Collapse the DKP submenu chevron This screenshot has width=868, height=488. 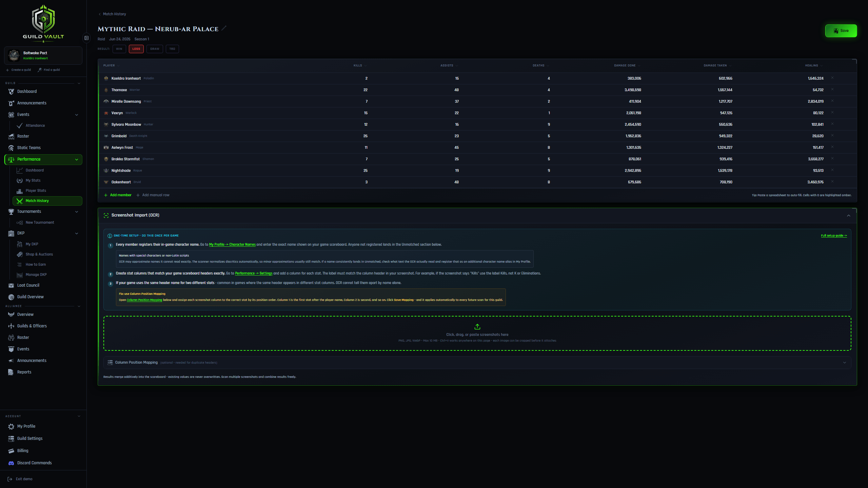pyautogui.click(x=77, y=233)
